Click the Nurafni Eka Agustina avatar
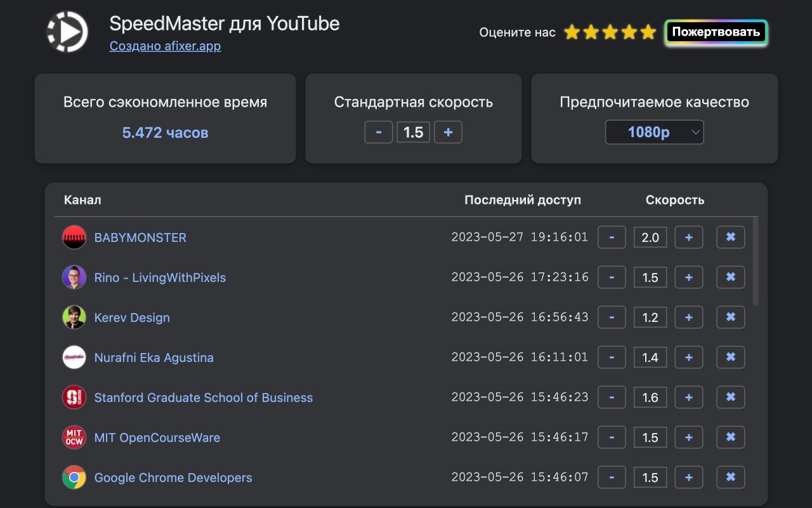The width and height of the screenshot is (812, 508). coord(74,358)
